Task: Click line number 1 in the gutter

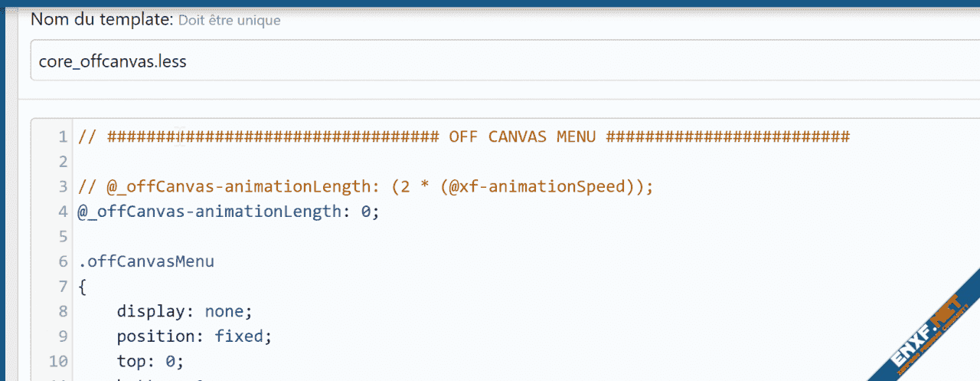Action: point(63,136)
